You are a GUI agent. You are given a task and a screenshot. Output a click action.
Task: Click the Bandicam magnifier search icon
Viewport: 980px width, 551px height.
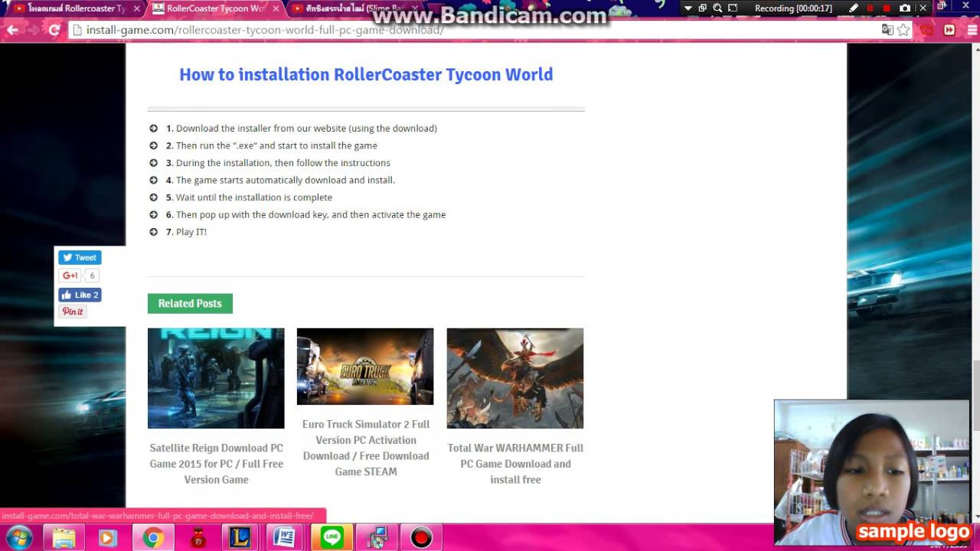click(717, 8)
